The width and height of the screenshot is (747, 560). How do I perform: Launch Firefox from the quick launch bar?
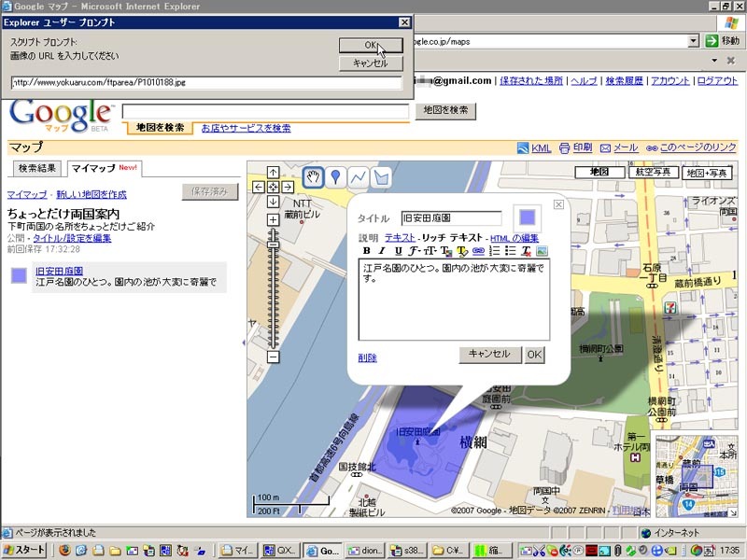click(x=64, y=551)
